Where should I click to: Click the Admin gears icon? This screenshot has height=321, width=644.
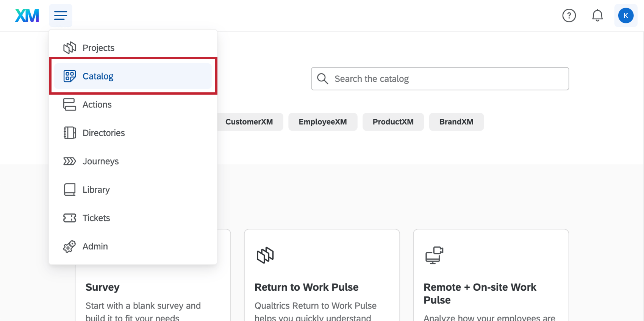pyautogui.click(x=70, y=246)
